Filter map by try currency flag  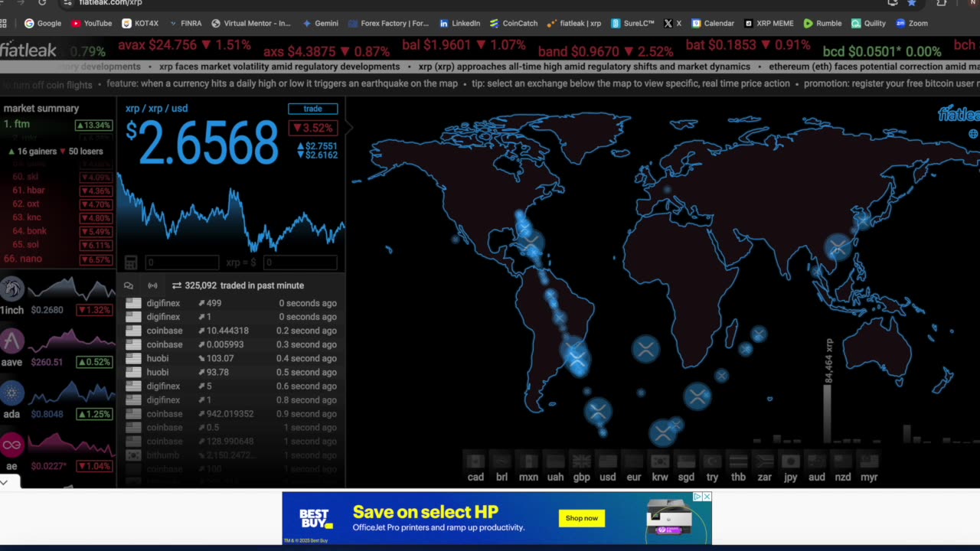coord(712,461)
